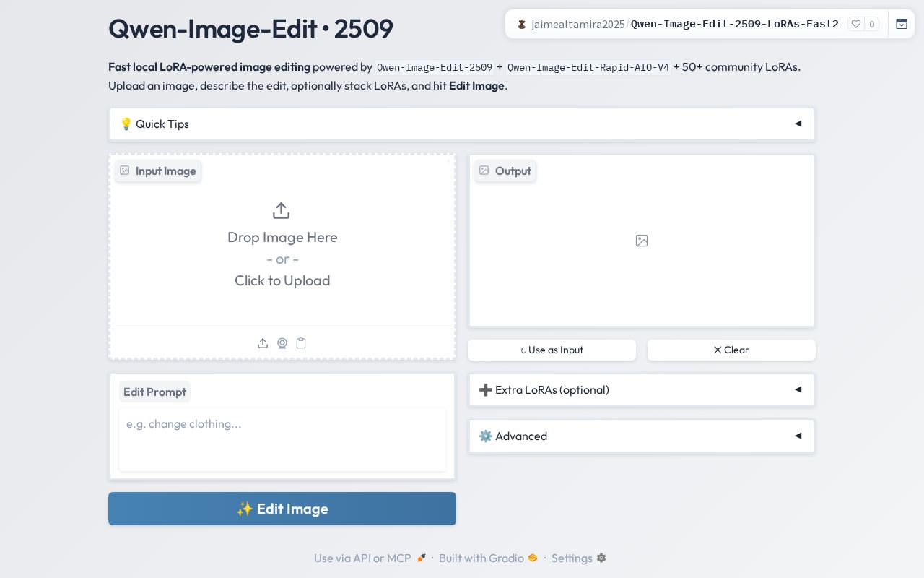
Task: Click the Output panel label
Action: pos(505,171)
